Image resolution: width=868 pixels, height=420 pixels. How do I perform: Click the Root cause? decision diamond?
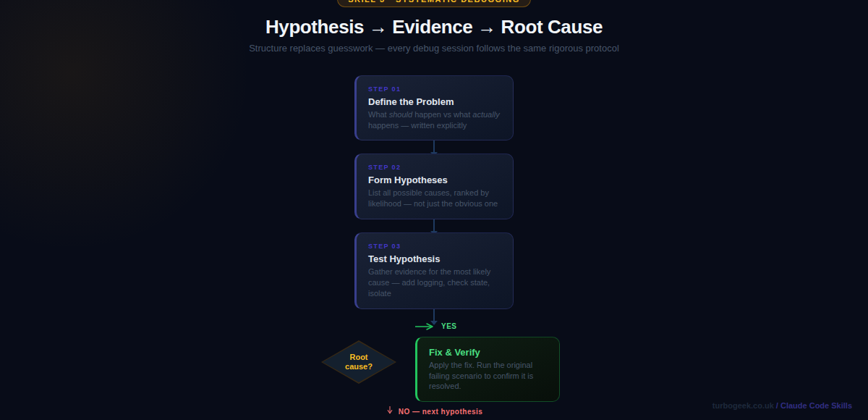[x=358, y=362]
